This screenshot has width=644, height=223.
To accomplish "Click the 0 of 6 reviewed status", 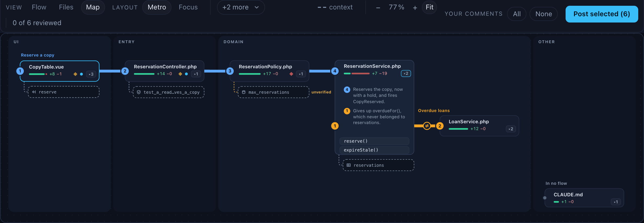I will pyautogui.click(x=37, y=23).
